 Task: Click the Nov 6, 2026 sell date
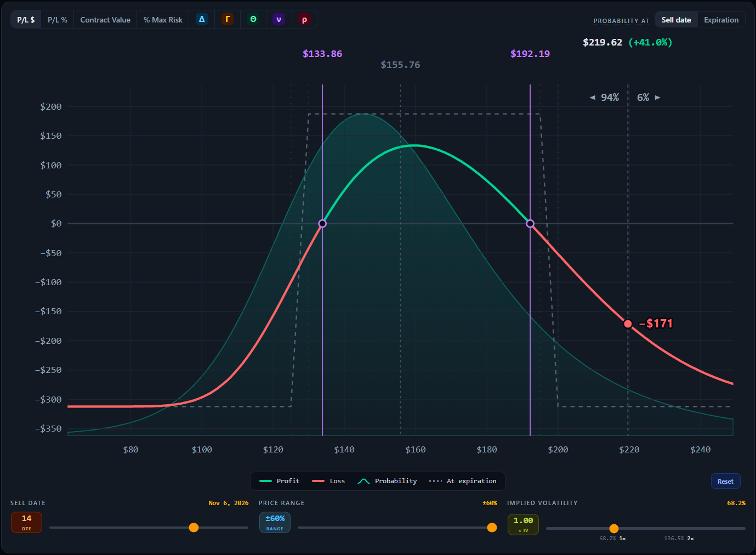click(229, 503)
